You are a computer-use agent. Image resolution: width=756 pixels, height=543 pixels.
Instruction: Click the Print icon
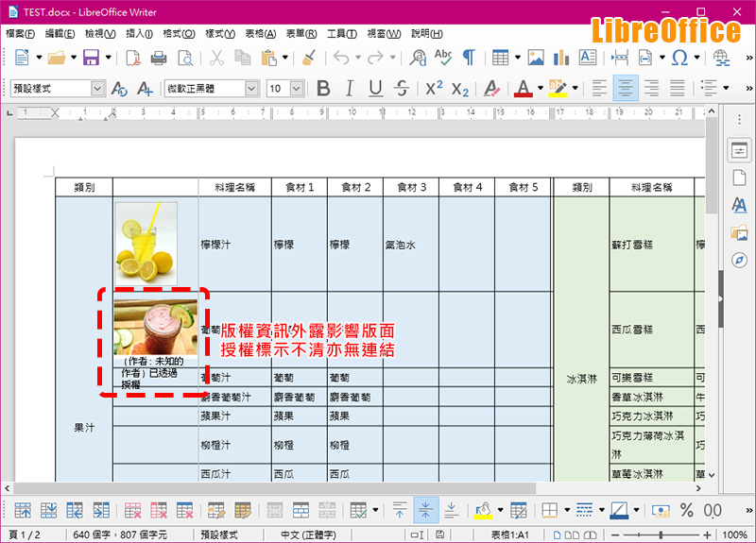point(159,58)
